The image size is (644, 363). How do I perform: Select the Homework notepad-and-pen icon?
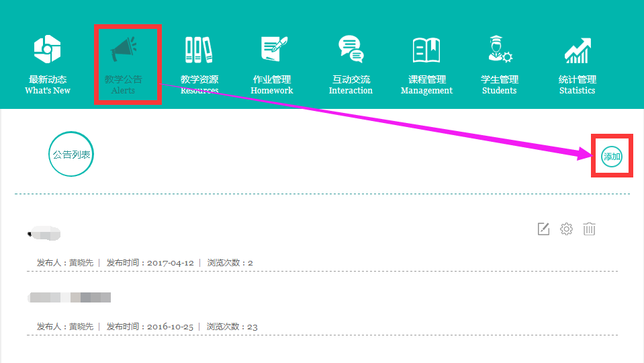click(x=273, y=49)
